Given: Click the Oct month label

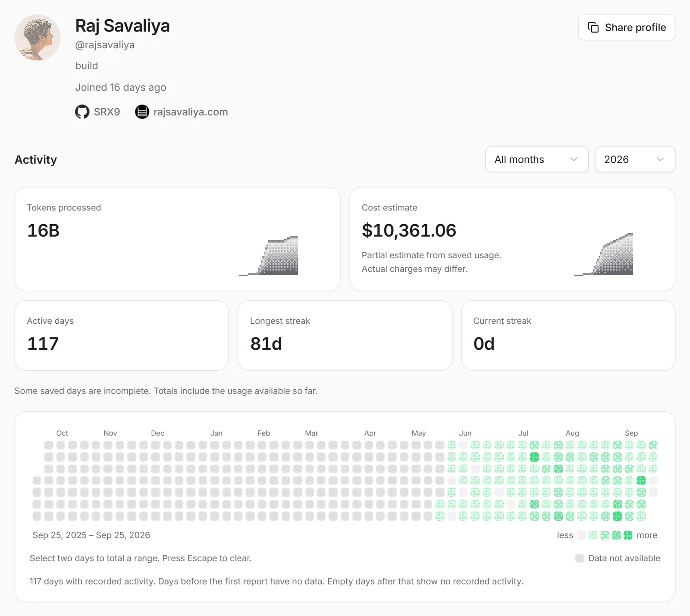Looking at the screenshot, I should click(62, 433).
